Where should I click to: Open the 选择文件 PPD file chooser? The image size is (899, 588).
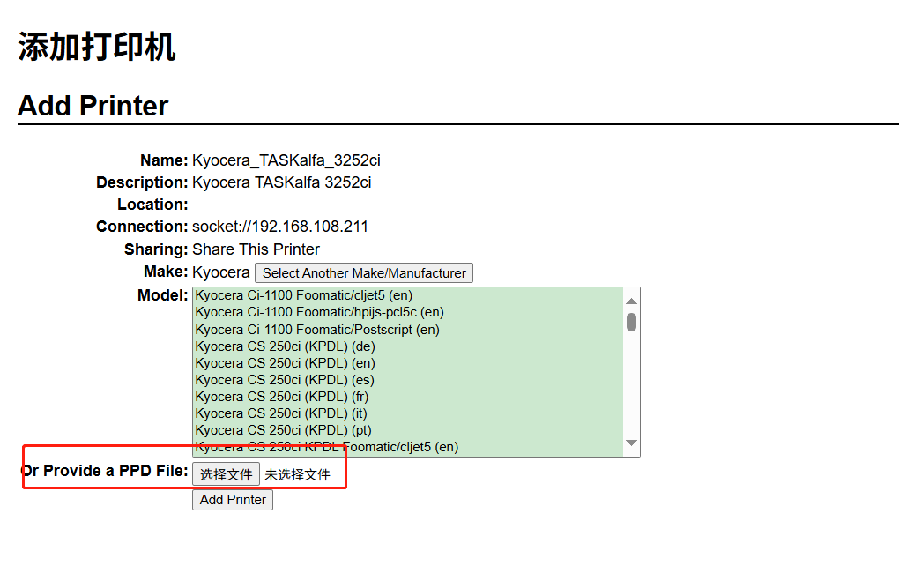pos(226,474)
